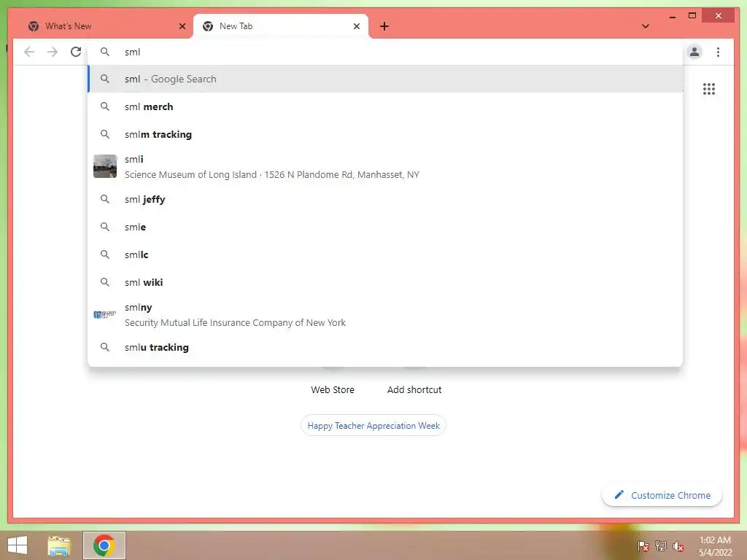Open the taskbar clock showing 1:02 AM
The image size is (747, 560).
(715, 546)
